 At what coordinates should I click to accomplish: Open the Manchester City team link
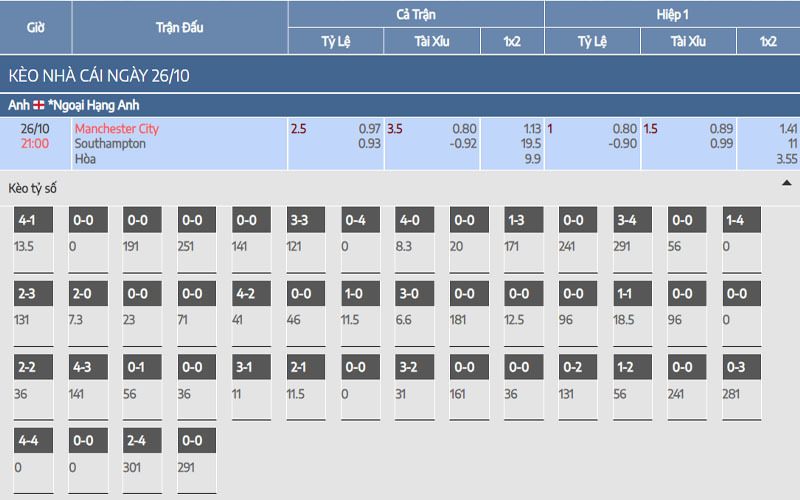click(x=116, y=129)
